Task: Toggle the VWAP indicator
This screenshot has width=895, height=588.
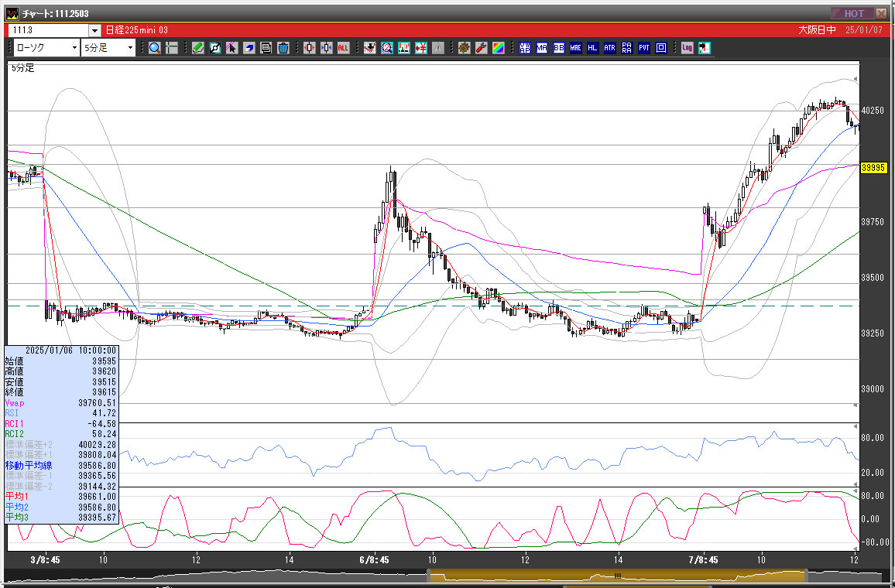Action: (x=525, y=48)
